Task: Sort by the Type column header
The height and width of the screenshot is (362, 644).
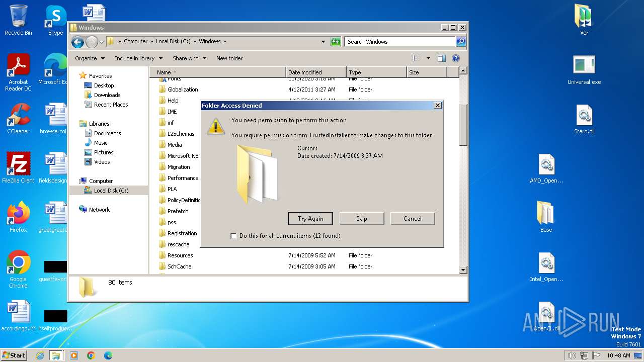Action: (x=376, y=72)
